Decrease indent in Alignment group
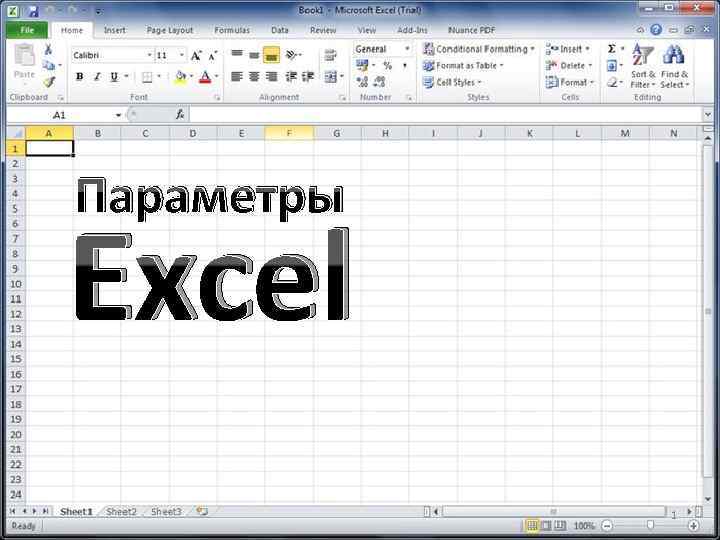 pyautogui.click(x=291, y=77)
